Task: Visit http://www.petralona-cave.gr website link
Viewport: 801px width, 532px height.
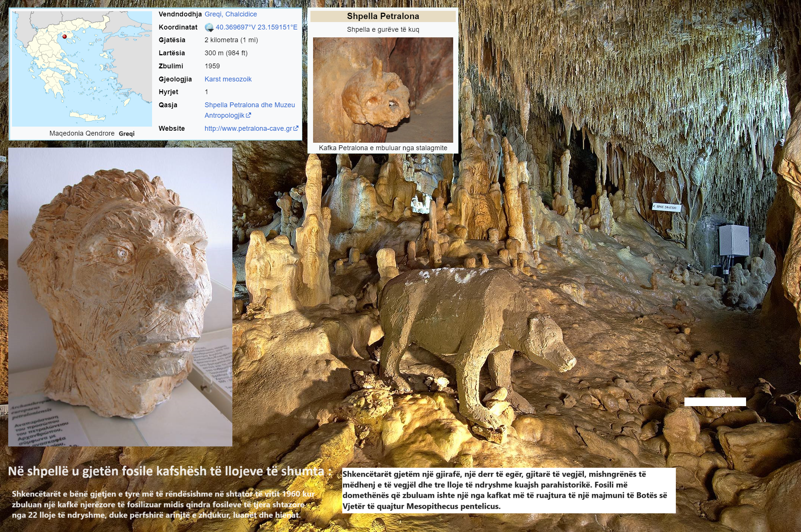Action: point(248,129)
